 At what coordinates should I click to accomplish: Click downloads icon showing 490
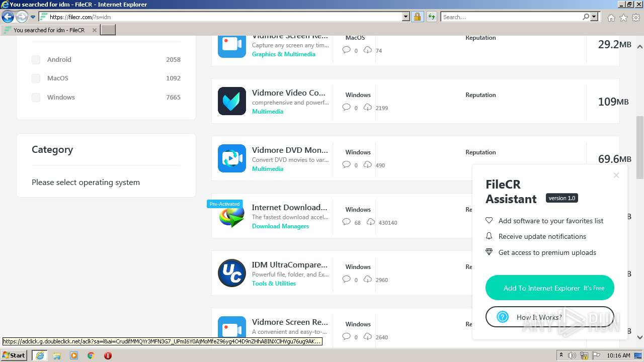click(368, 164)
